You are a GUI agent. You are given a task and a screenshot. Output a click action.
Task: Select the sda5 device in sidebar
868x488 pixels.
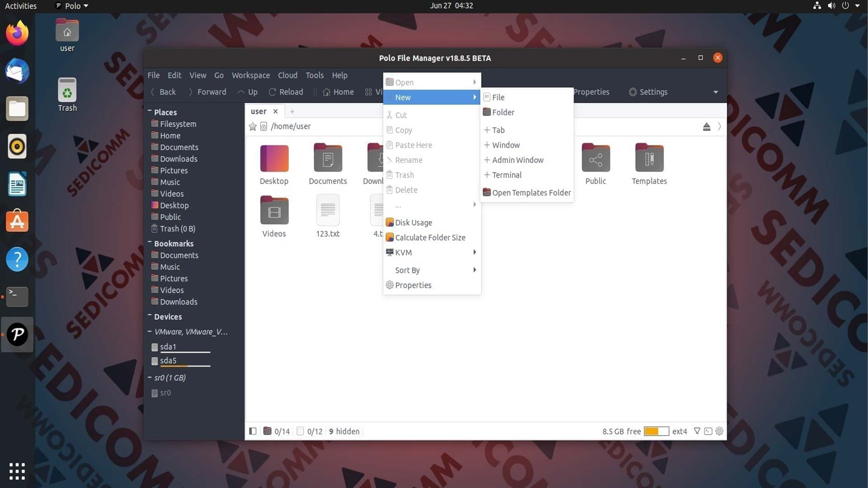(168, 361)
